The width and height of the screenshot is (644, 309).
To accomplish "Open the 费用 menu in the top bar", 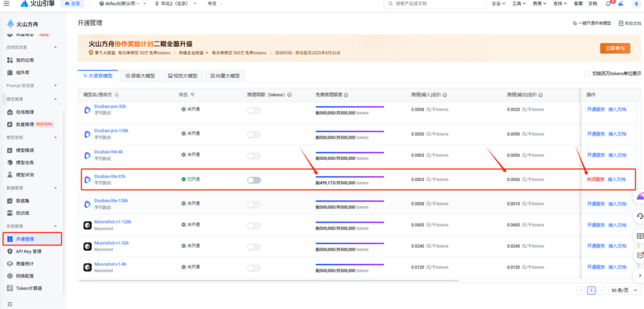I will click(540, 3).
